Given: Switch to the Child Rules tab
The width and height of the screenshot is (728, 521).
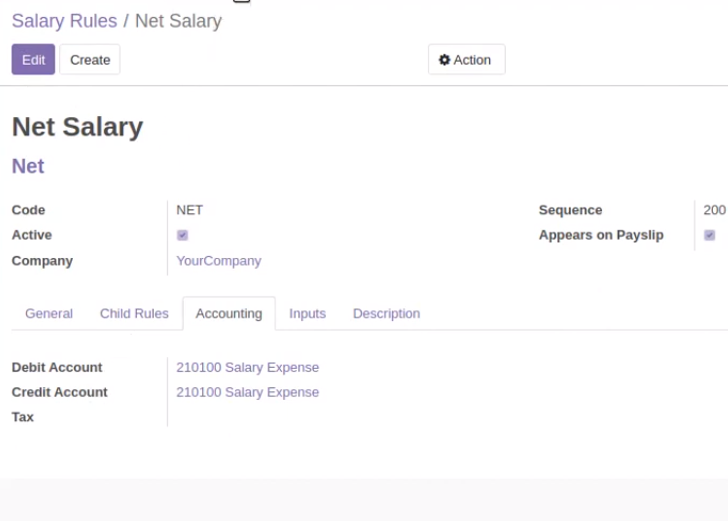Looking at the screenshot, I should (134, 313).
